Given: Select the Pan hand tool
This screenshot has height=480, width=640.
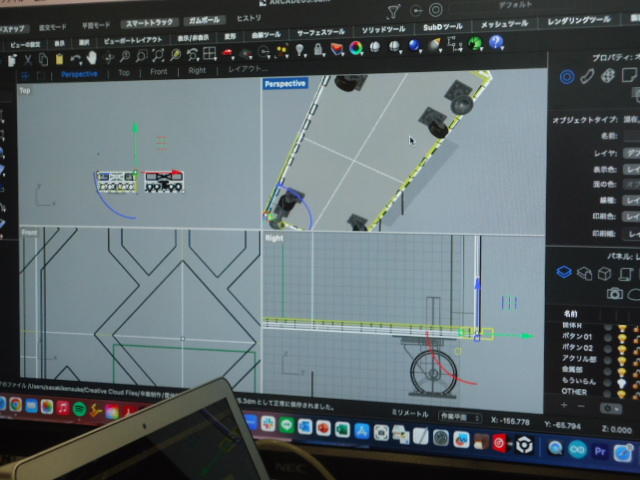Looking at the screenshot, I should click(92, 58).
